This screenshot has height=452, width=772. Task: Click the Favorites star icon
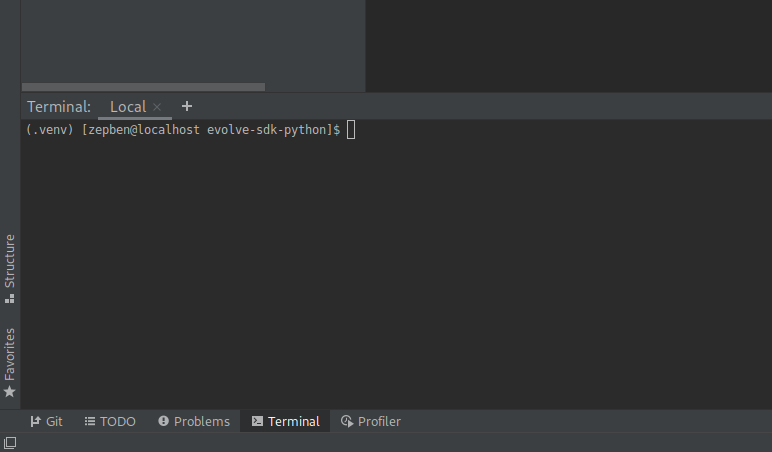[x=10, y=392]
